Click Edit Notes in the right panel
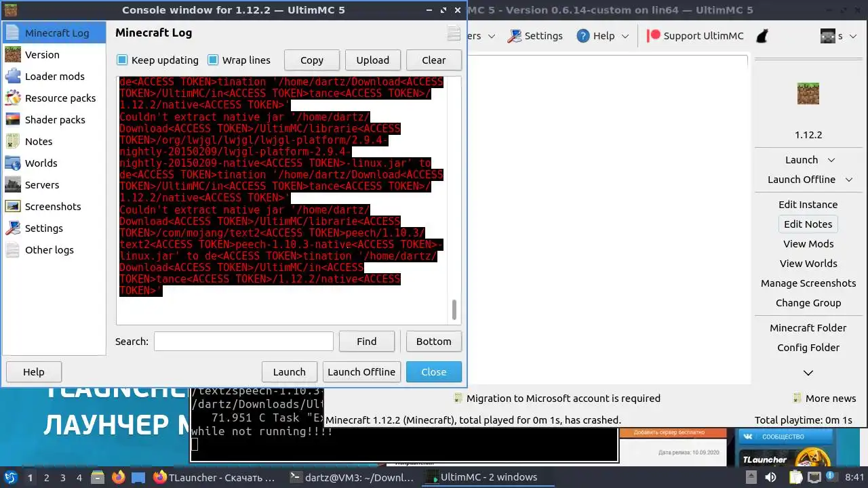 click(808, 224)
